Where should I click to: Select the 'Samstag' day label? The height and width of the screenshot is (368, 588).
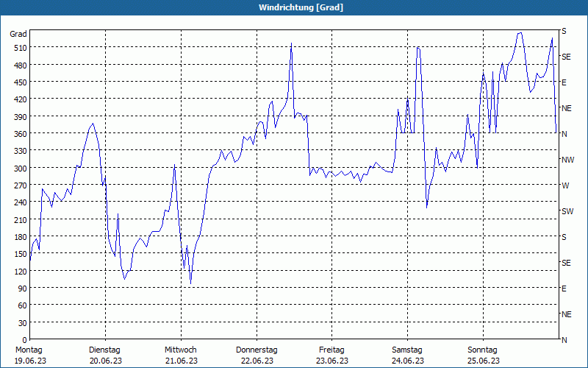point(407,350)
